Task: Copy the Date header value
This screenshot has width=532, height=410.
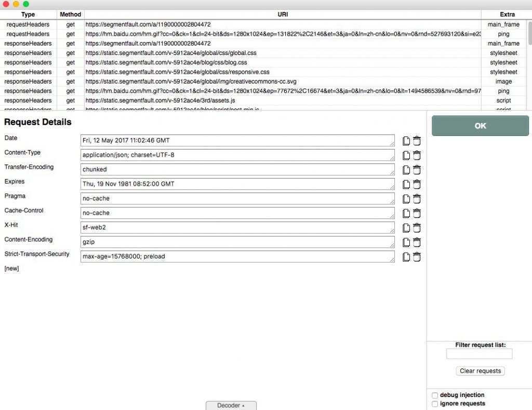Action: (x=406, y=141)
